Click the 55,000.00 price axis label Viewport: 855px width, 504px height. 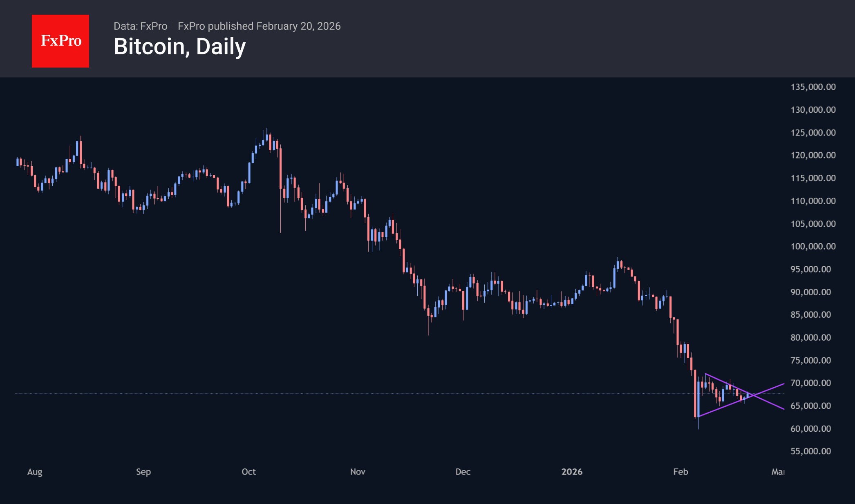[x=810, y=451]
